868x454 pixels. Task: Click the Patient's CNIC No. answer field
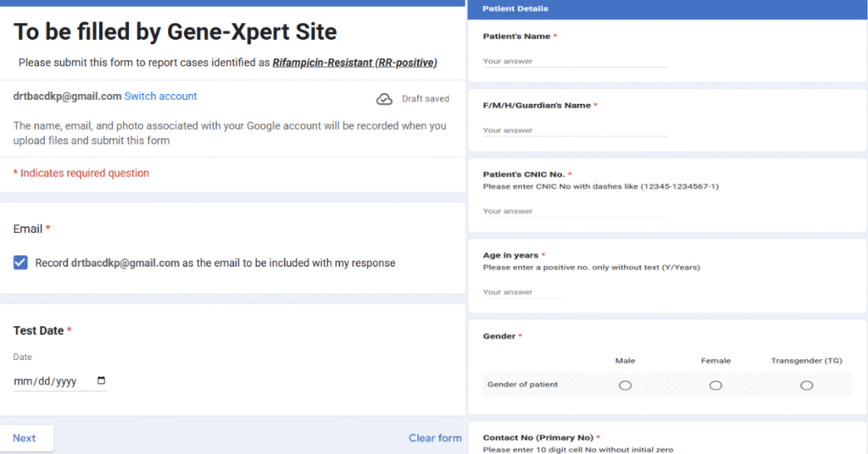[575, 211]
